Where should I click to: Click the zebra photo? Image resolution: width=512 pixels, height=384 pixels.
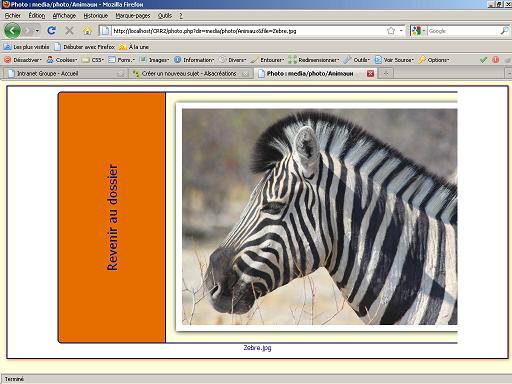click(319, 217)
